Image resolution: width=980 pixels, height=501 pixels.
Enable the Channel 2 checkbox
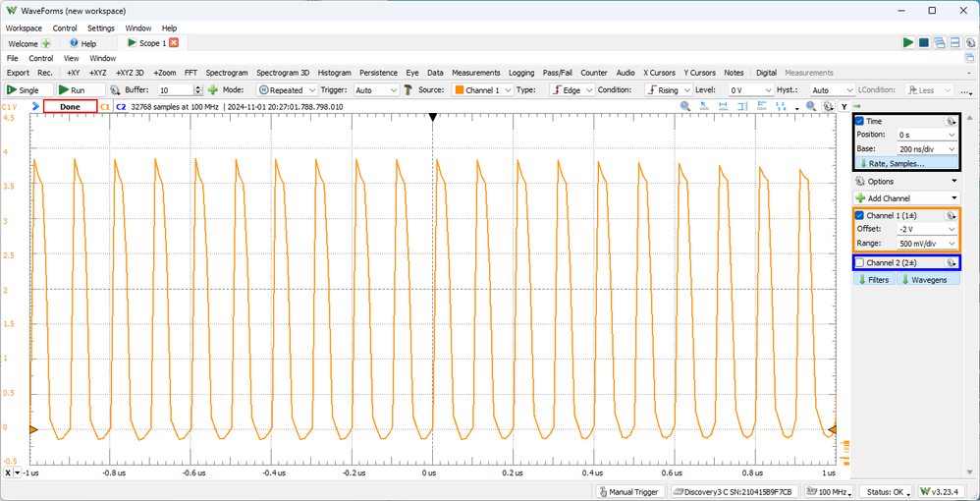pyautogui.click(x=860, y=262)
